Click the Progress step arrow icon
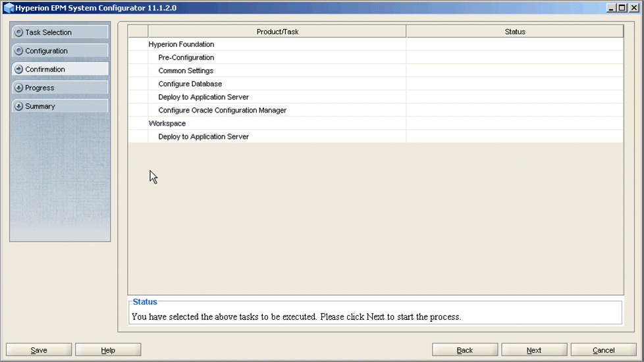The width and height of the screenshot is (644, 362). [x=18, y=88]
